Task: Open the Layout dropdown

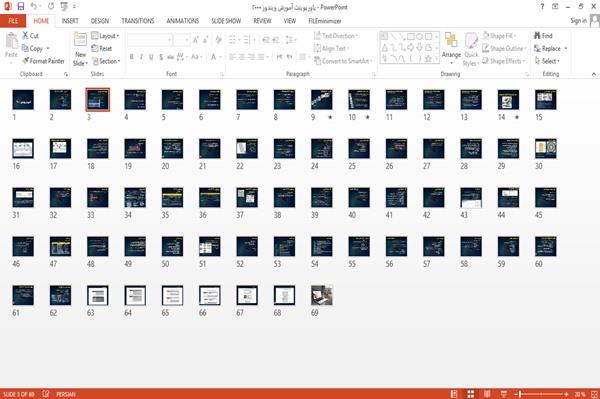Action: tap(105, 36)
